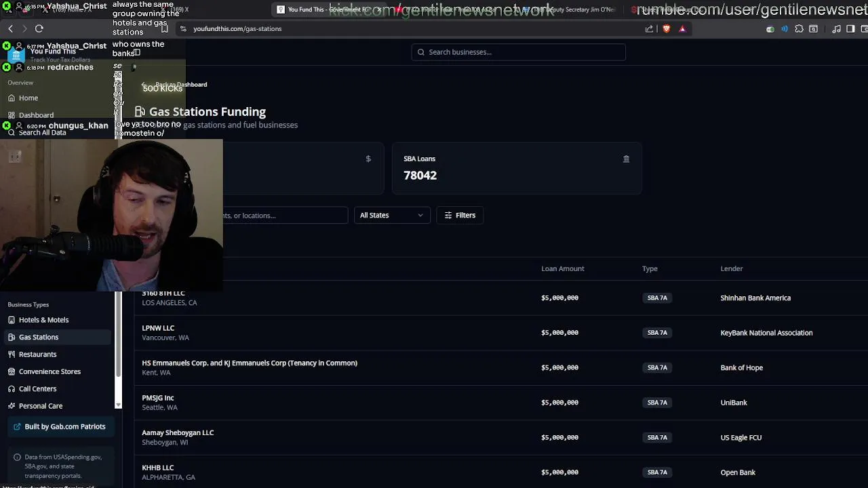This screenshot has height=488, width=868.
Task: Open the Filters button
Action: pos(460,216)
